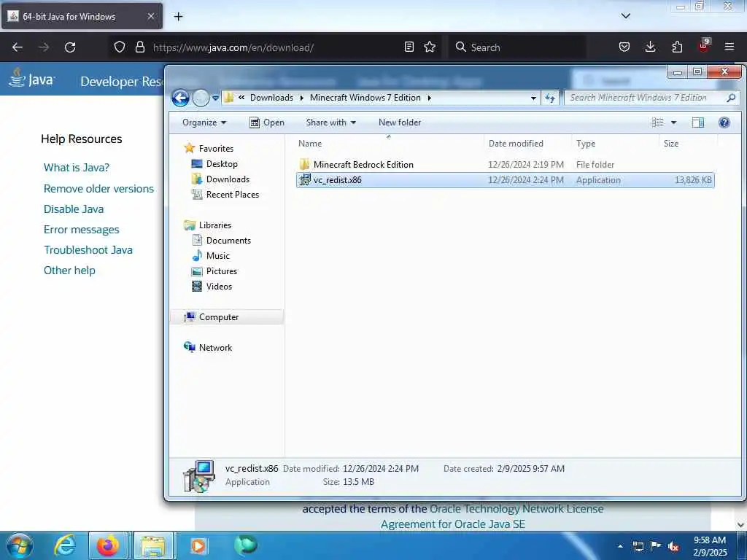The height and width of the screenshot is (560, 747).
Task: Open Troubleshoot Java link
Action: (88, 250)
